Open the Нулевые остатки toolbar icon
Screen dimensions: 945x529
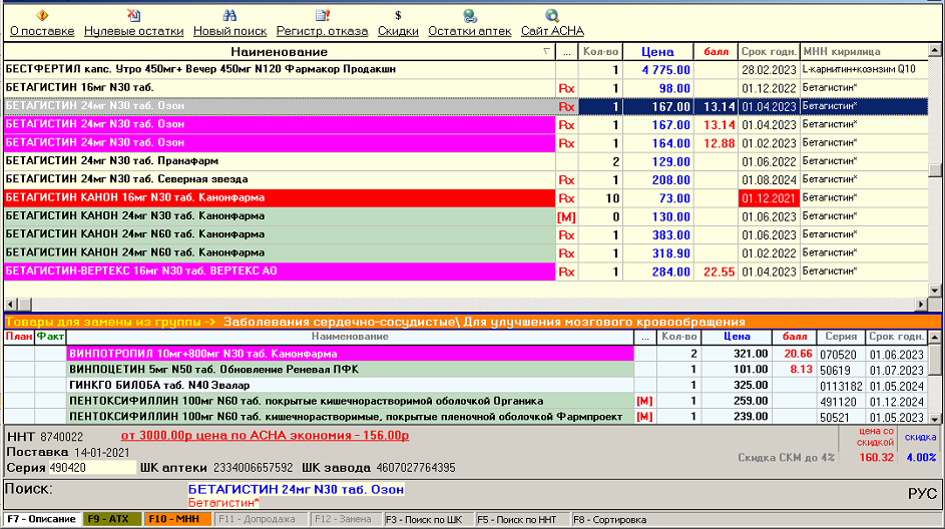tap(134, 15)
